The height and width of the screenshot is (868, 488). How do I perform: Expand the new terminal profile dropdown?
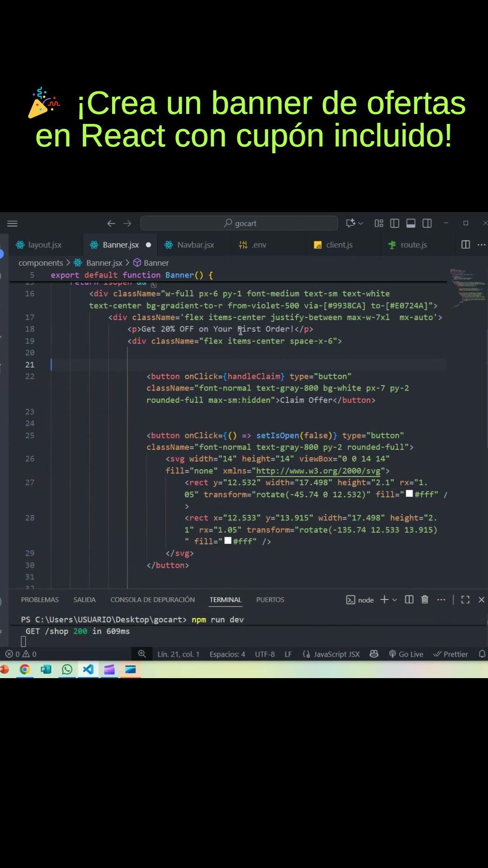click(394, 599)
